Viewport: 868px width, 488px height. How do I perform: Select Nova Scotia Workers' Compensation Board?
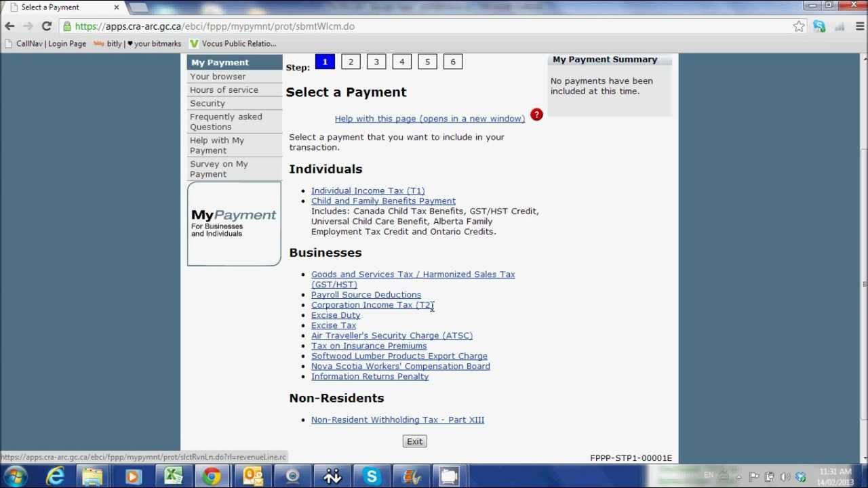401,366
